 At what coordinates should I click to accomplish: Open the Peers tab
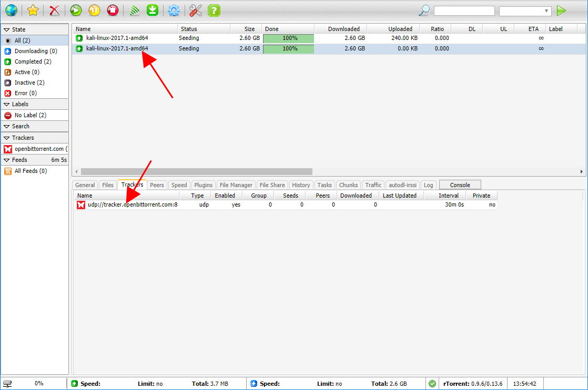[157, 184]
